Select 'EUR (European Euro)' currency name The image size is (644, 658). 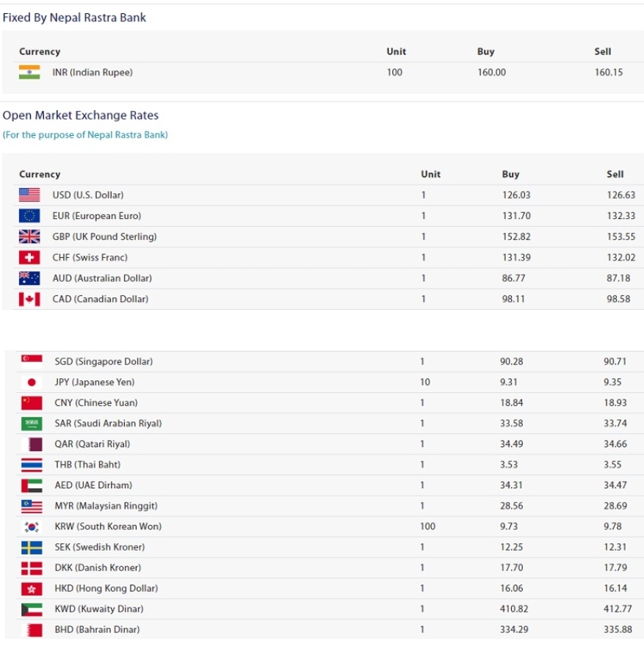pyautogui.click(x=96, y=216)
